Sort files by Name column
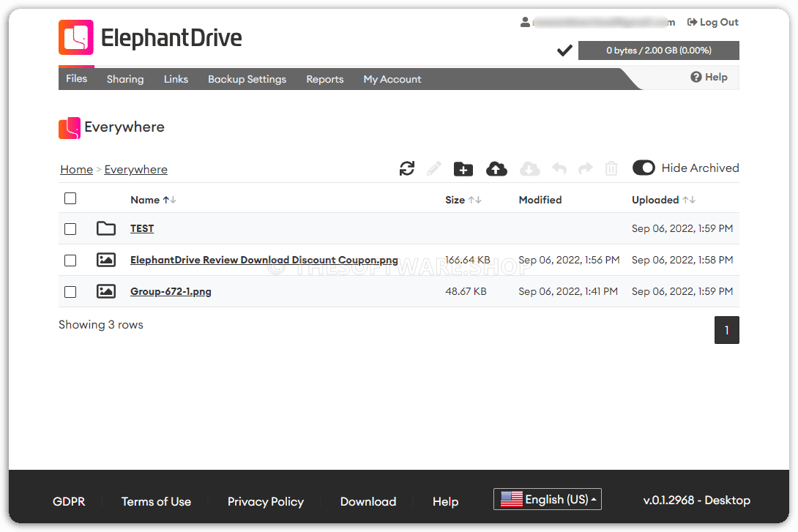This screenshot has width=798, height=532. 153,200
